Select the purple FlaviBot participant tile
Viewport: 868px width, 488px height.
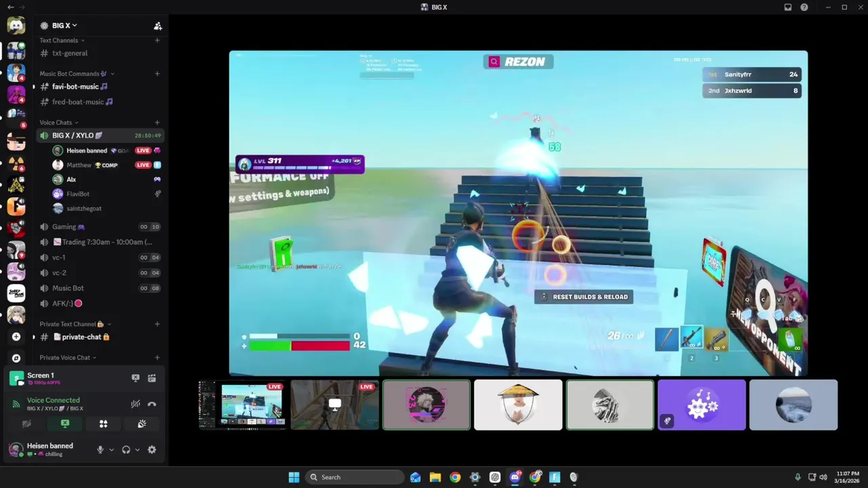702,405
